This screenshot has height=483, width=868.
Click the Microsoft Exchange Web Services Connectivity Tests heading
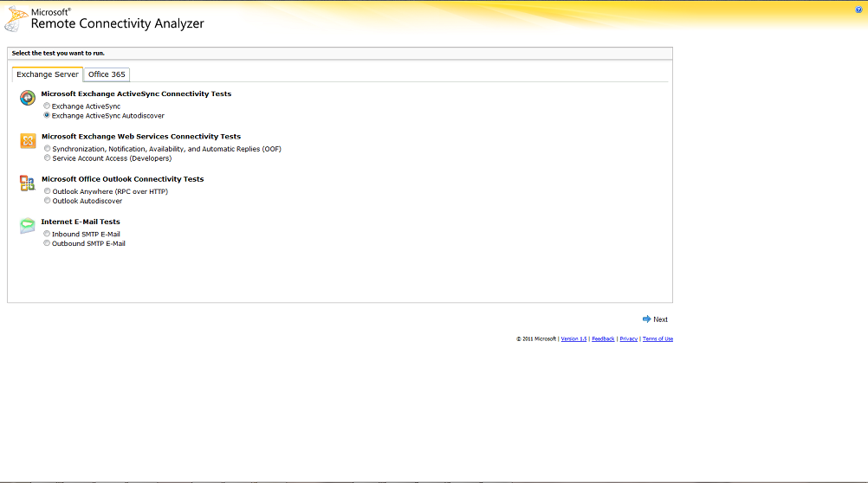pos(141,137)
